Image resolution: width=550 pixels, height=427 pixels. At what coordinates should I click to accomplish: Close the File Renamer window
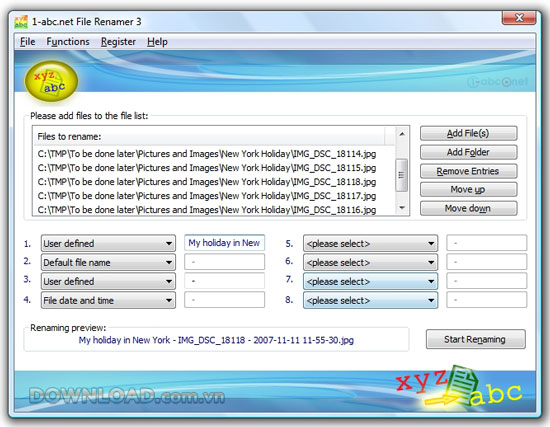pyautogui.click(x=519, y=18)
